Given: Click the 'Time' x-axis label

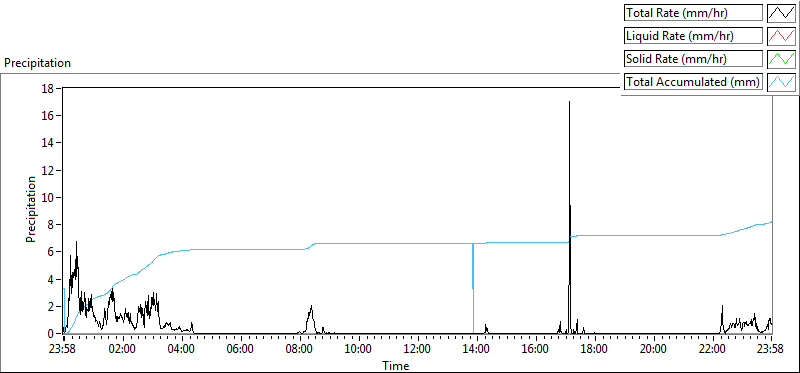Looking at the screenshot, I should 395,366.
